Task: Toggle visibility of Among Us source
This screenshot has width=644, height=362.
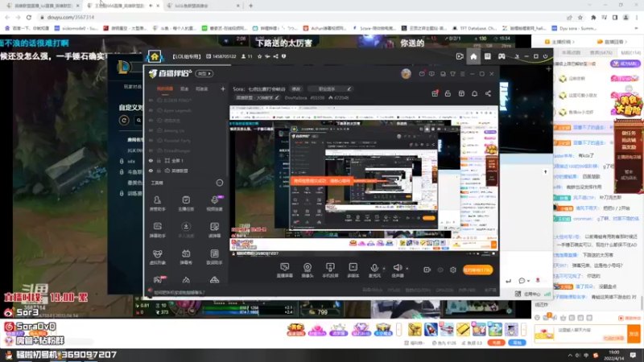Action: pos(151,130)
